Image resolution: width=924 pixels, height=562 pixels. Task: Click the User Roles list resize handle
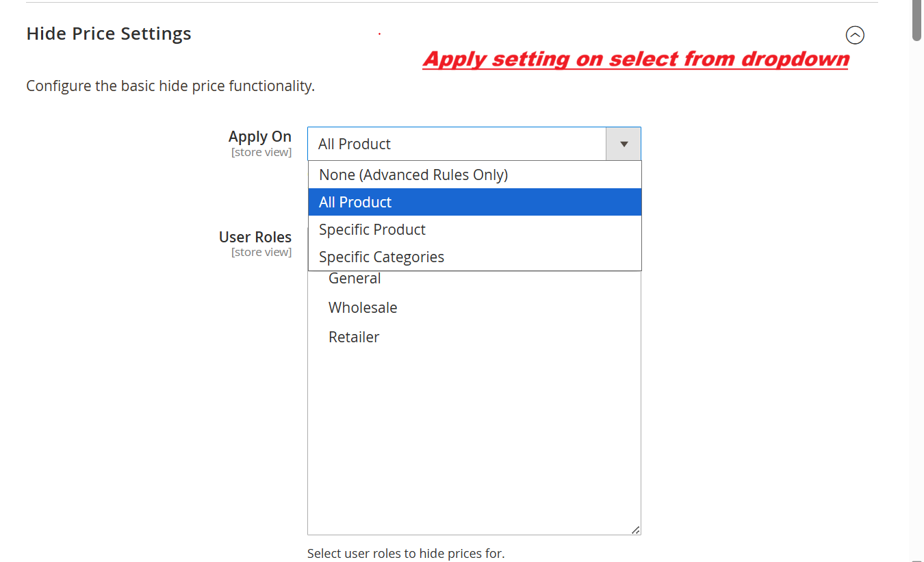click(x=635, y=529)
